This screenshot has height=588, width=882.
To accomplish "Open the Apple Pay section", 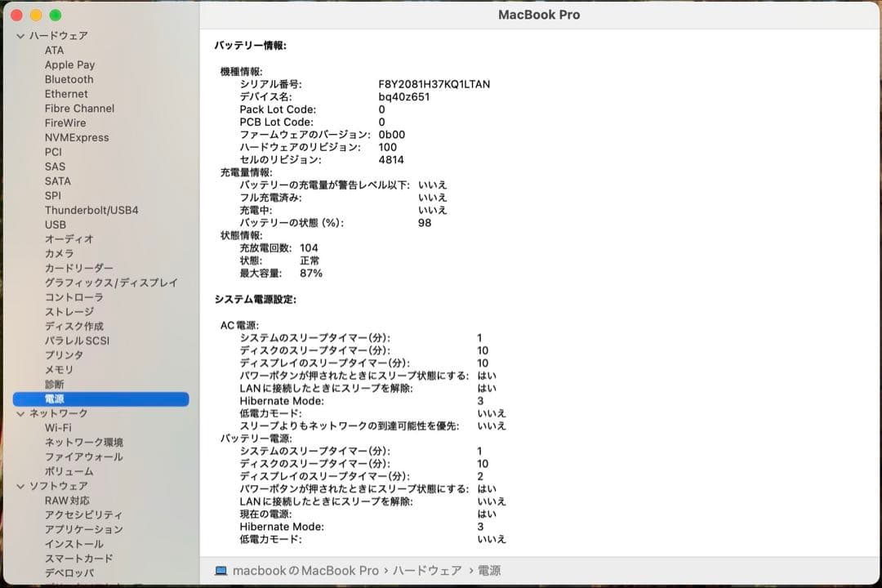I will (x=69, y=65).
